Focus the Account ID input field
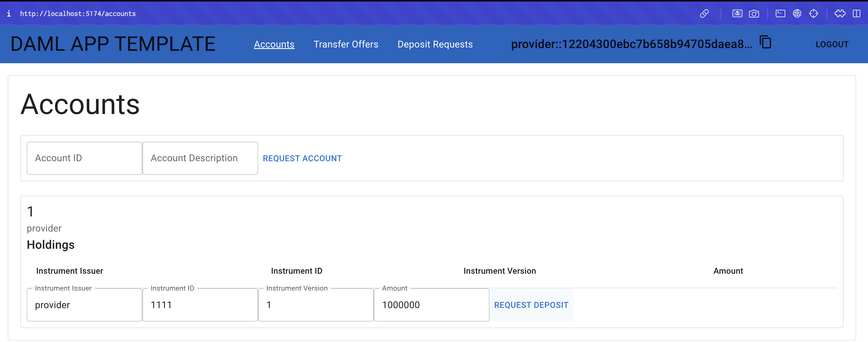The height and width of the screenshot is (342, 868). point(84,158)
